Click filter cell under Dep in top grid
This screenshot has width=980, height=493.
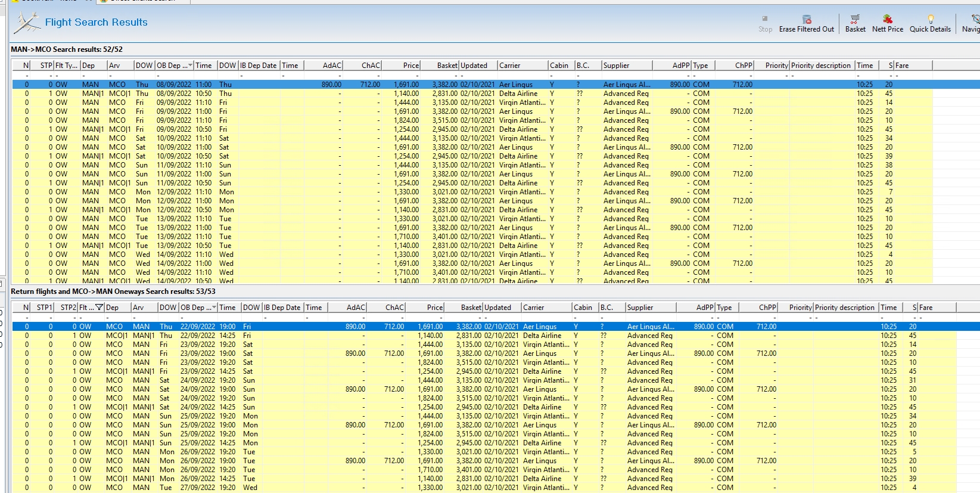[x=94, y=76]
